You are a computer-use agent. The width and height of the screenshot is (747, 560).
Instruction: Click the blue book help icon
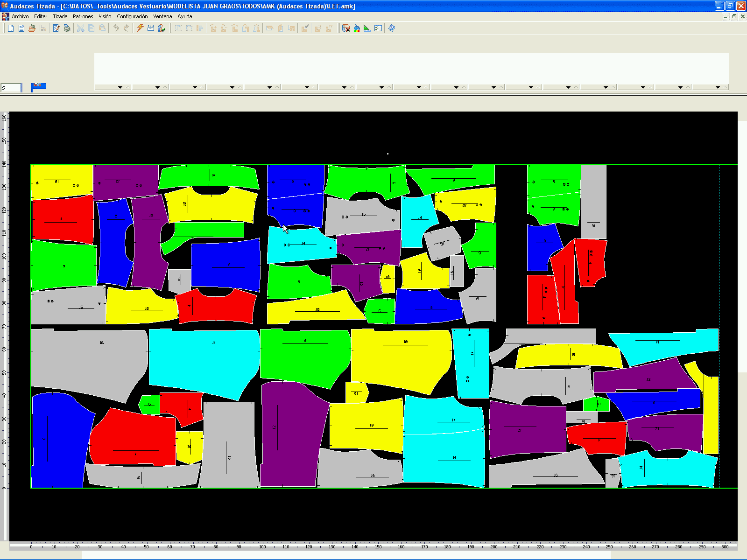(x=392, y=28)
